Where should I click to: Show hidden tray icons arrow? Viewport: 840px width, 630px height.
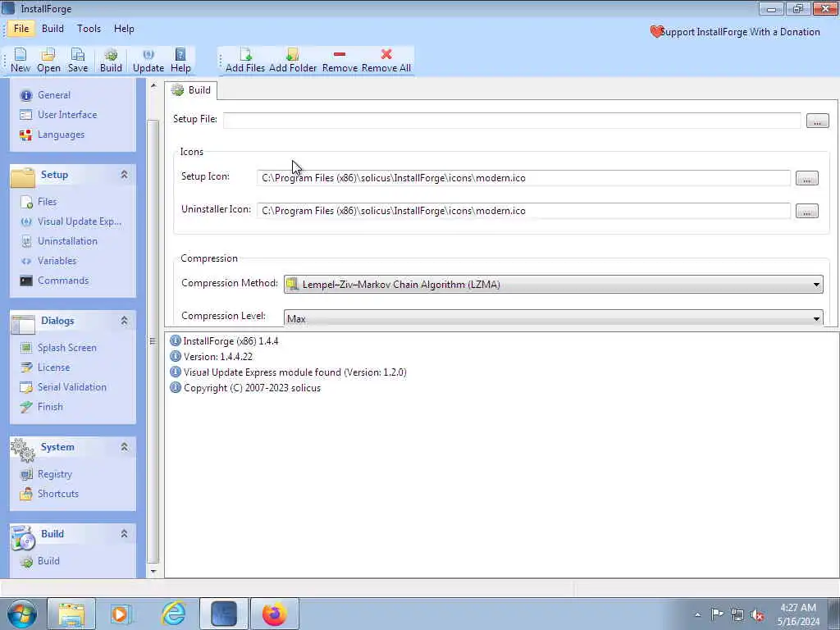[x=697, y=615]
